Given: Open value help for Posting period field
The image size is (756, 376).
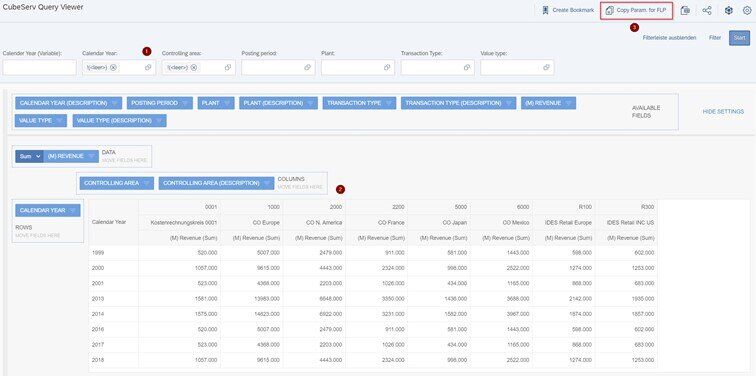Looking at the screenshot, I should tap(307, 67).
